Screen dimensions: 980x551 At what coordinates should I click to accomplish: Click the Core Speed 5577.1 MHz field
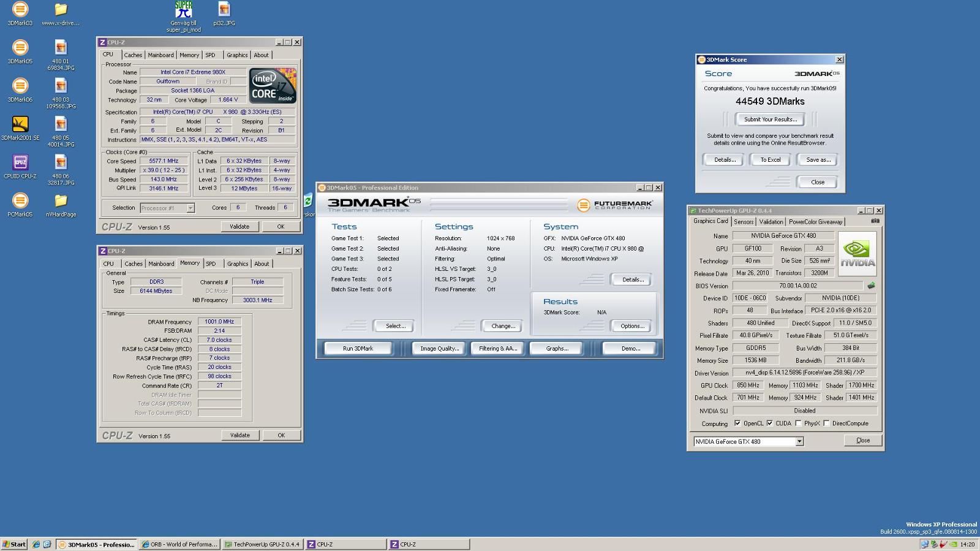pyautogui.click(x=164, y=161)
